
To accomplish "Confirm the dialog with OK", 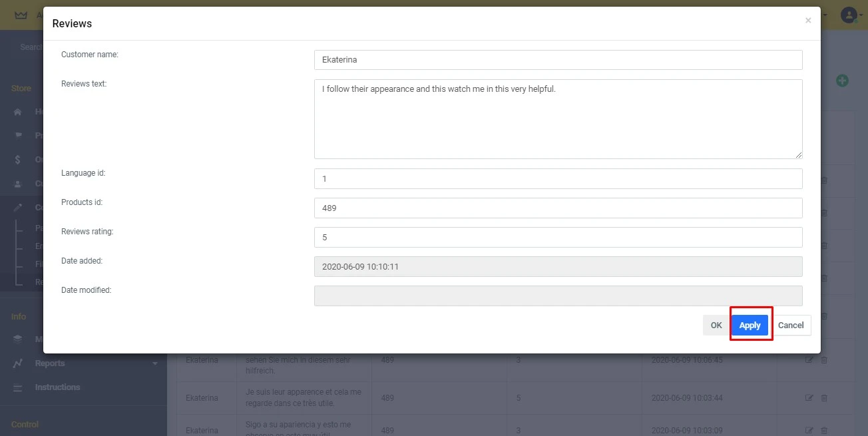I will (716, 326).
